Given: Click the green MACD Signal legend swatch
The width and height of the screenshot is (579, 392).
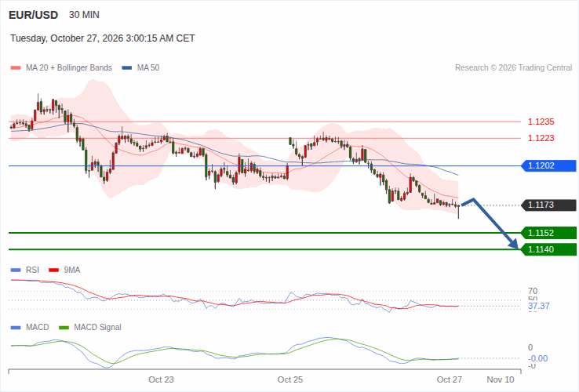Looking at the screenshot, I should pyautogui.click(x=64, y=328).
